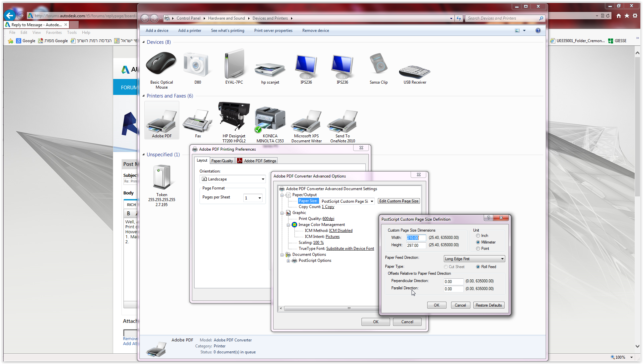Collapse the Devices (8) group
This screenshot has width=643, height=364.
(x=143, y=42)
